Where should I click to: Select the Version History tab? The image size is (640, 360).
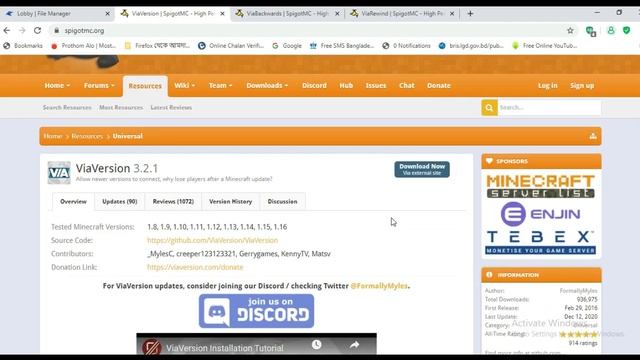click(x=231, y=202)
